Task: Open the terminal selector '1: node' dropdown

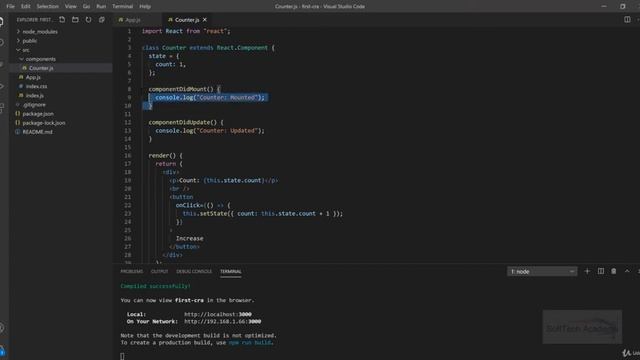Action: (x=542, y=271)
